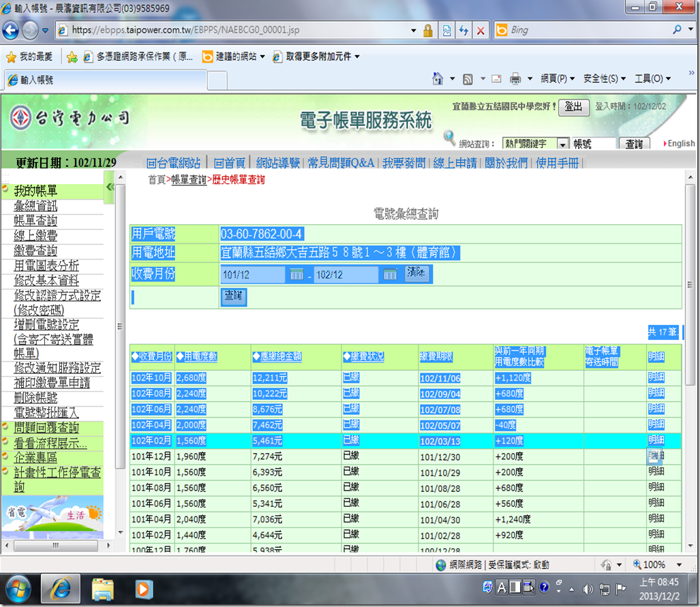Open start date calendar icon beside 101/12

pyautogui.click(x=296, y=275)
